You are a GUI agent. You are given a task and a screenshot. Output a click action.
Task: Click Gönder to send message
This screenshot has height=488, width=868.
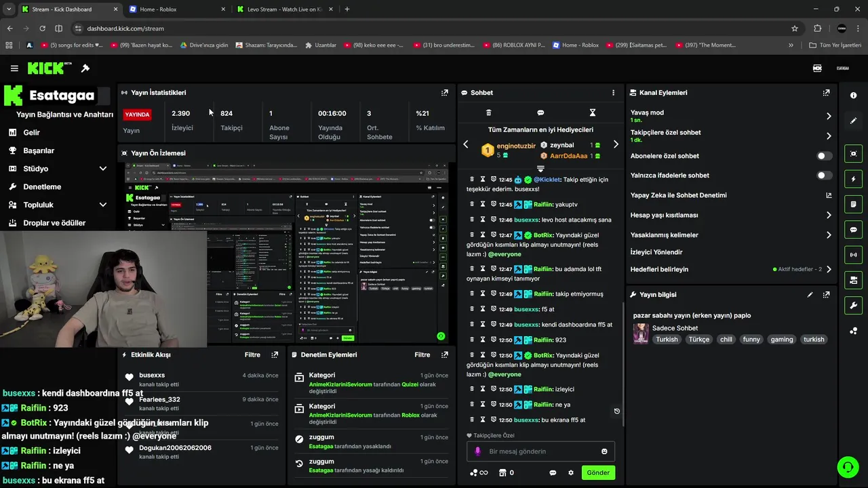pos(598,472)
